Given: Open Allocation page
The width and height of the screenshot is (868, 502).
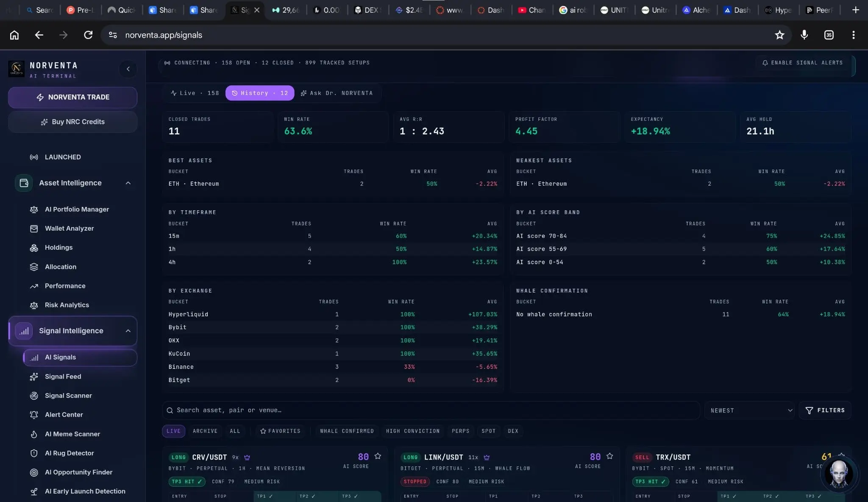Looking at the screenshot, I should [61, 267].
